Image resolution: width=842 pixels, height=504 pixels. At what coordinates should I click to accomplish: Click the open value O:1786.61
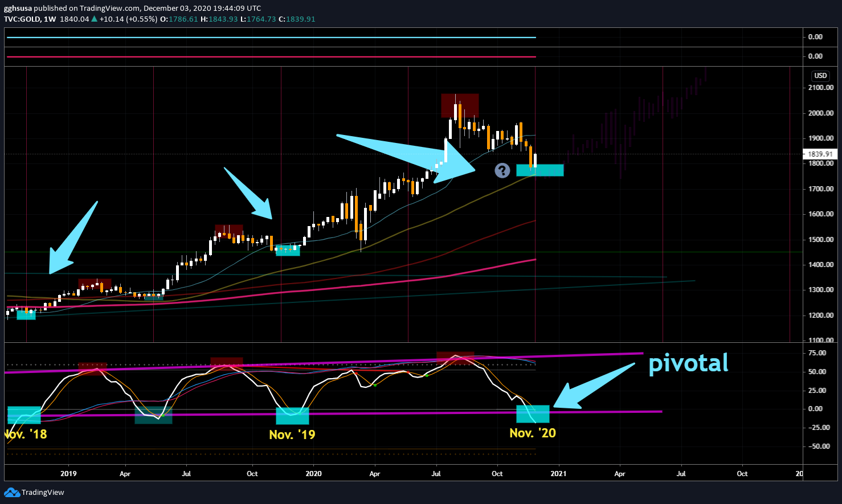pyautogui.click(x=179, y=19)
